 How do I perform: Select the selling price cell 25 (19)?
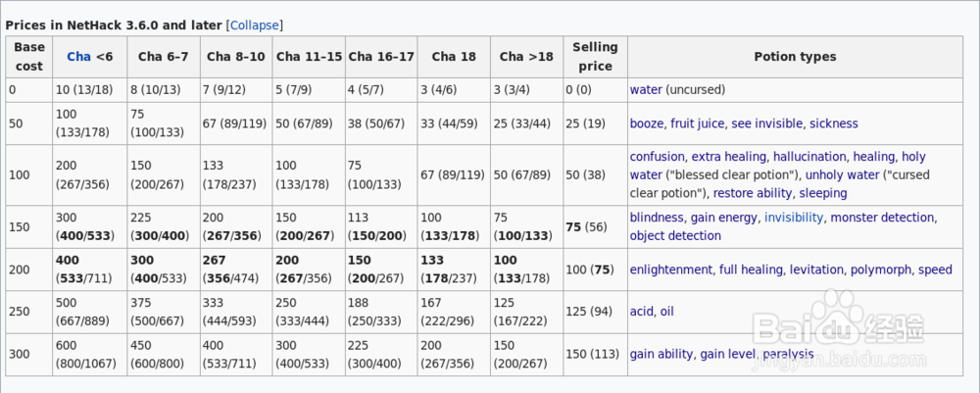[595, 123]
